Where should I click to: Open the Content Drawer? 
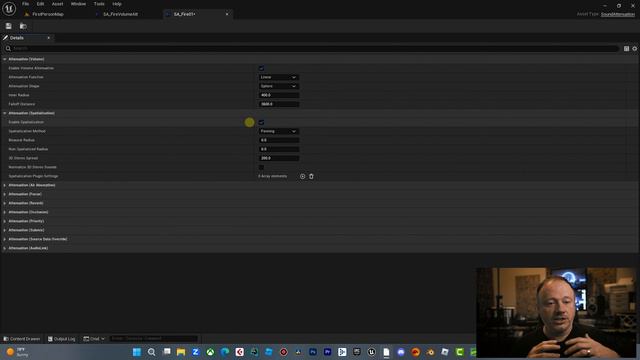tap(22, 339)
